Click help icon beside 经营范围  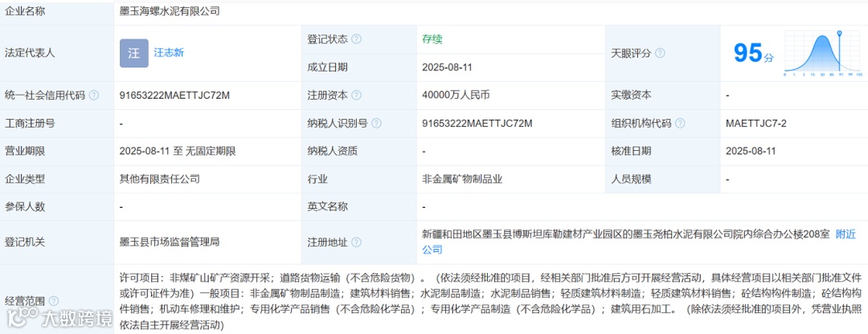coord(54,301)
